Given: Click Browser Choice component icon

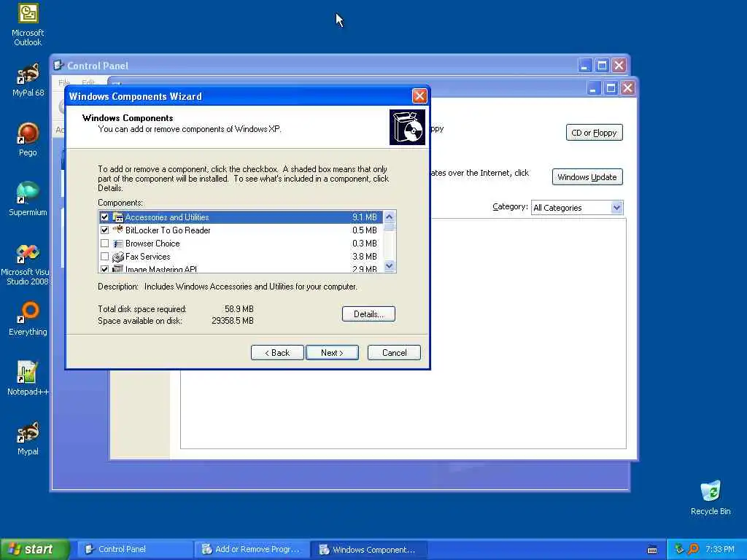Looking at the screenshot, I should pos(117,244).
